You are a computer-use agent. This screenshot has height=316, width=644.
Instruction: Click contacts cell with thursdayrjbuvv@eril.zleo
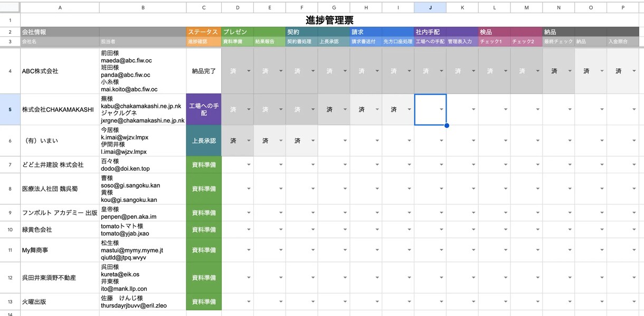(143, 302)
